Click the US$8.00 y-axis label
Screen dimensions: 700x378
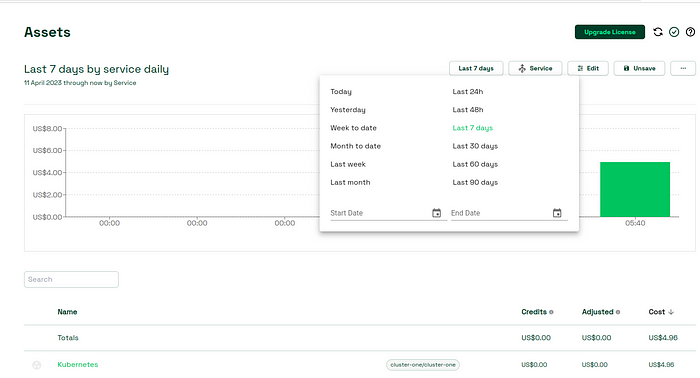47,129
